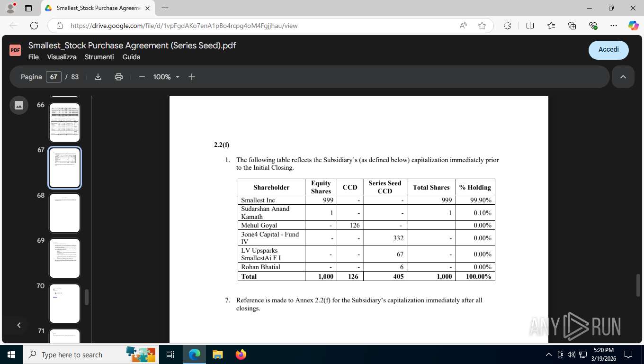Open Browser essentials heart icon

click(x=593, y=26)
